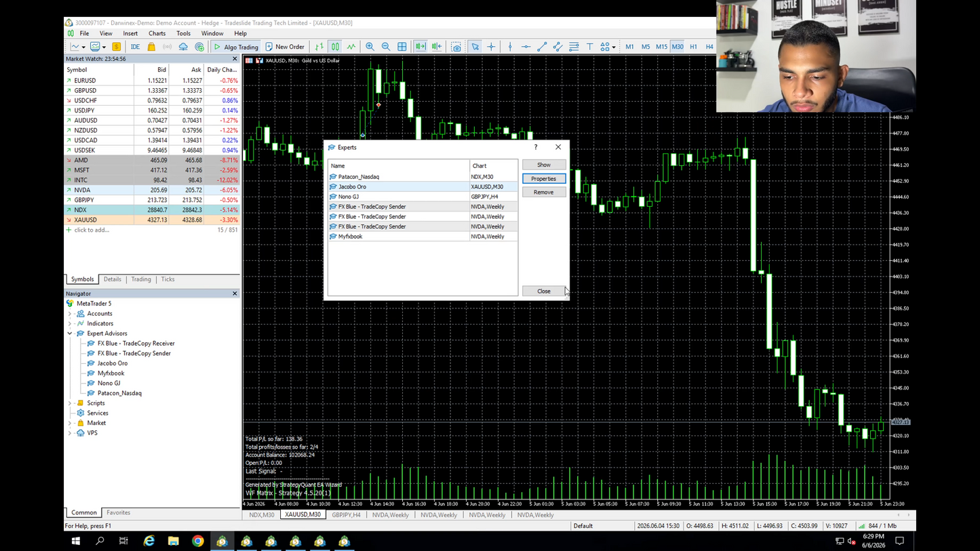Screen dimensions: 980x551
Task: Open the Details tab in Market Watch
Action: pyautogui.click(x=113, y=279)
